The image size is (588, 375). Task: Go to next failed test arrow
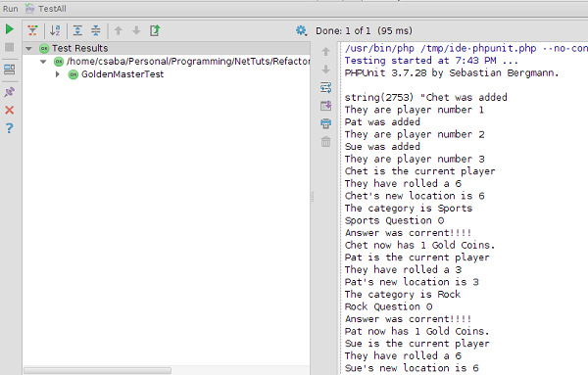[136, 30]
